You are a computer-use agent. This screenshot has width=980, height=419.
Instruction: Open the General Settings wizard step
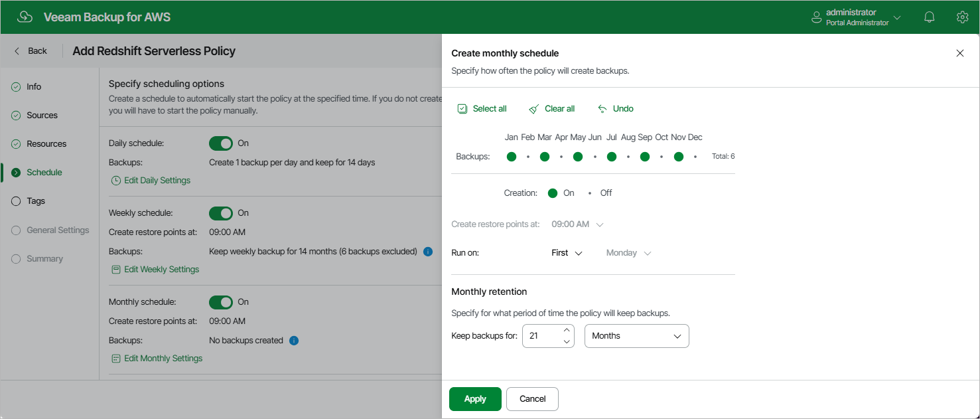click(x=50, y=230)
